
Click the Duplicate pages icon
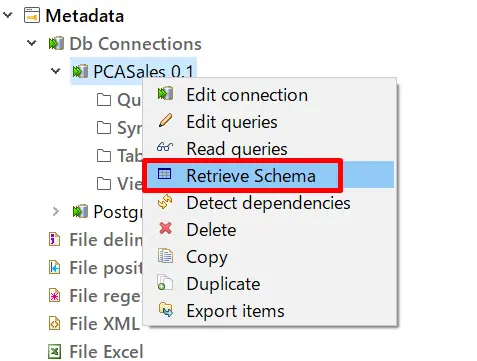[x=165, y=282]
